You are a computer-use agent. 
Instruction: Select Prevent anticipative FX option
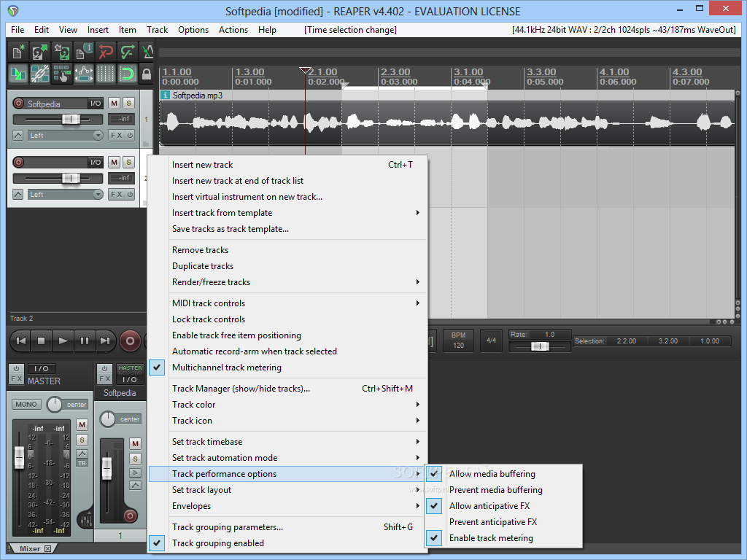(503, 522)
